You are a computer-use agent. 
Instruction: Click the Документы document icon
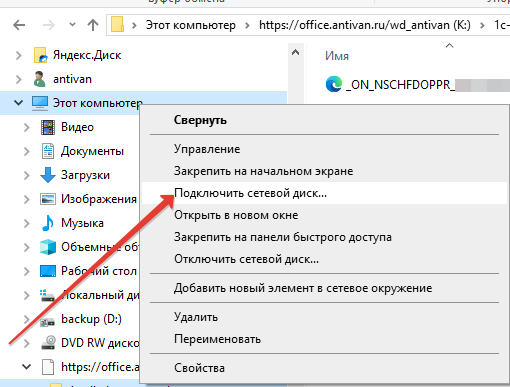click(48, 151)
